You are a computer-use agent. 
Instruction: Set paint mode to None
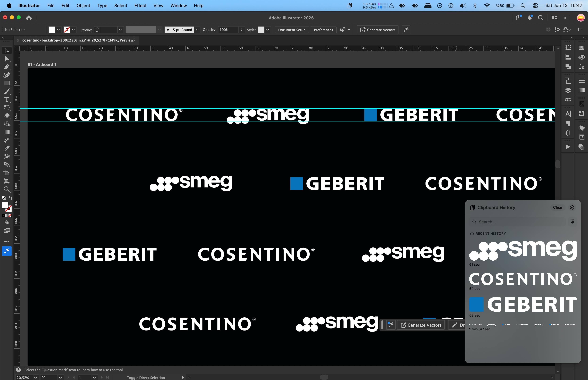coord(10,216)
